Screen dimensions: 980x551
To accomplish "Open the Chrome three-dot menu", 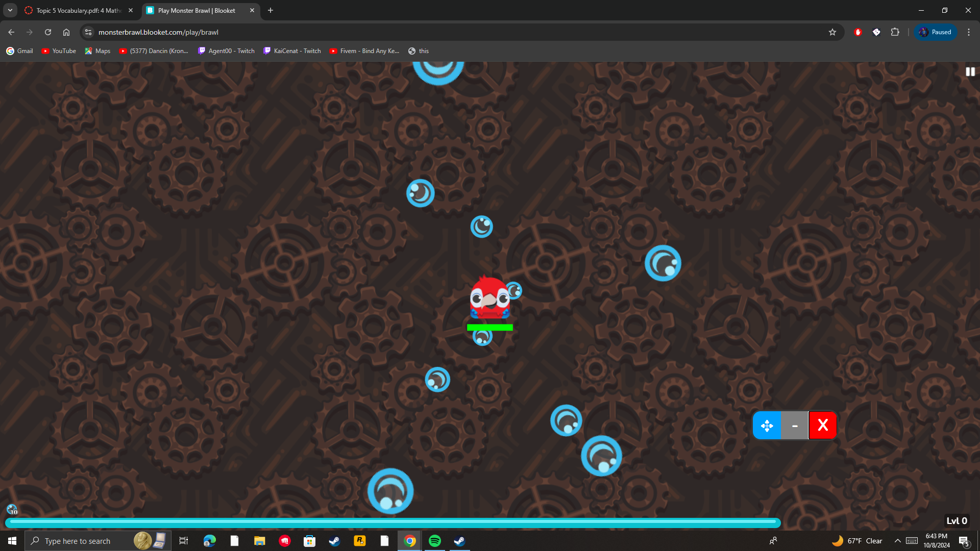I will [968, 32].
